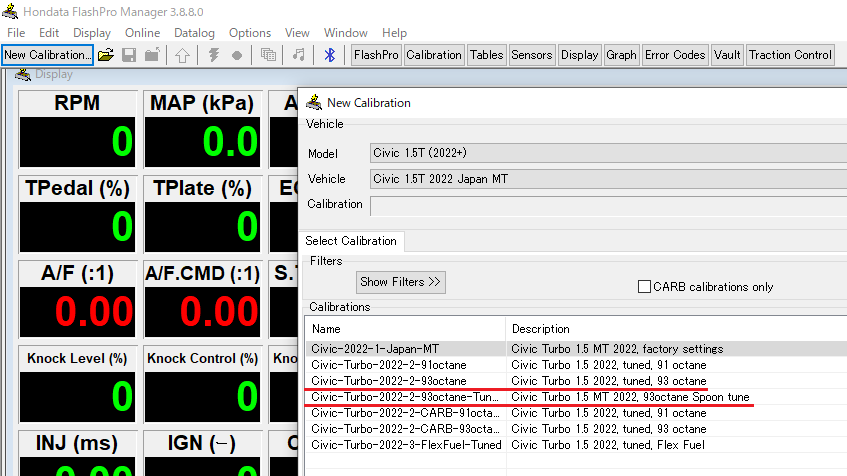This screenshot has height=476, width=847.
Task: Open the Options menu
Action: (x=250, y=33)
